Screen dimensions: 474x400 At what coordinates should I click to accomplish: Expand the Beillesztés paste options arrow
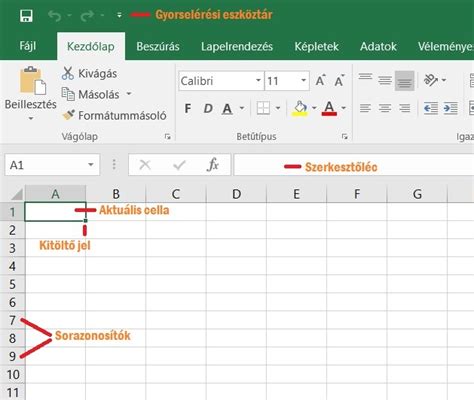[31, 118]
